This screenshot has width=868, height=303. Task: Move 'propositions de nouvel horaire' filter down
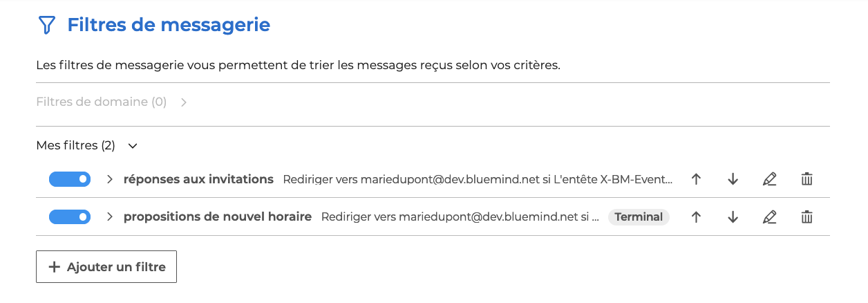733,217
